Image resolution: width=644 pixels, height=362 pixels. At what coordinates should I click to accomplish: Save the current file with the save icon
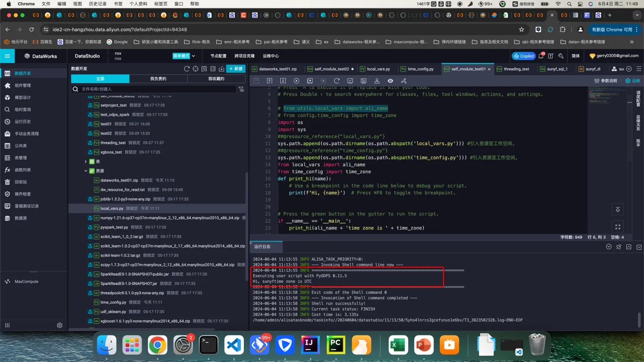pyautogui.click(x=255, y=81)
